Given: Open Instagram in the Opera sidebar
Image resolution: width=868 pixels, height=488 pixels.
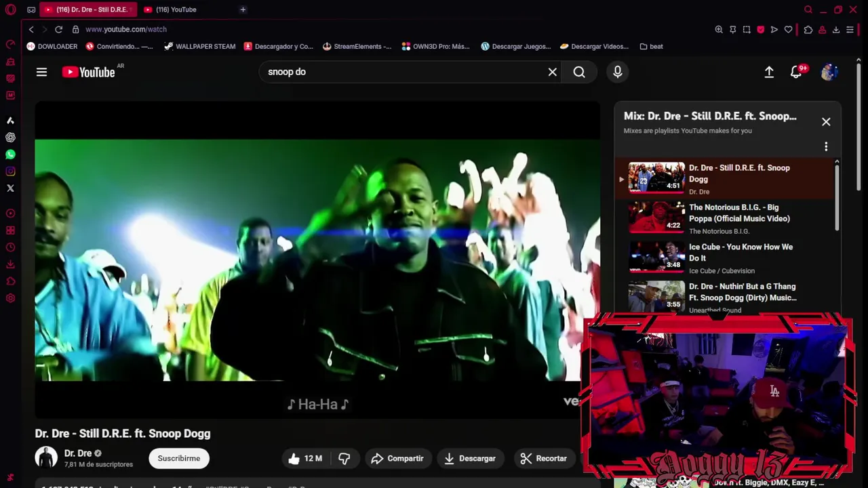Looking at the screenshot, I should pos(10,171).
